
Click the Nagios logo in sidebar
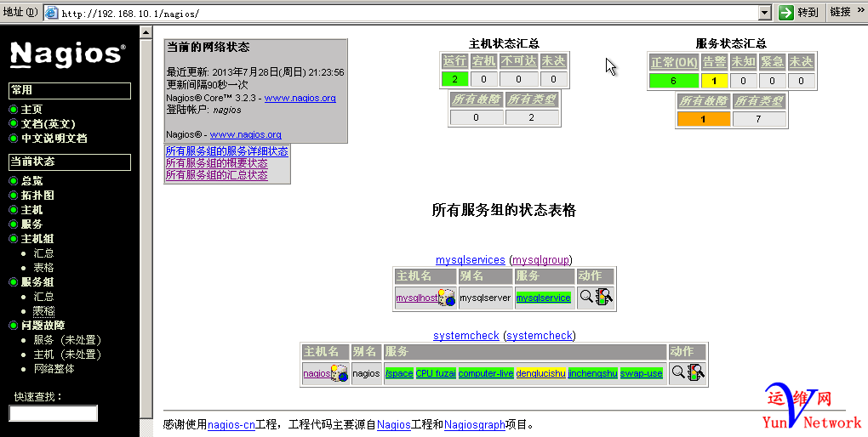(67, 54)
